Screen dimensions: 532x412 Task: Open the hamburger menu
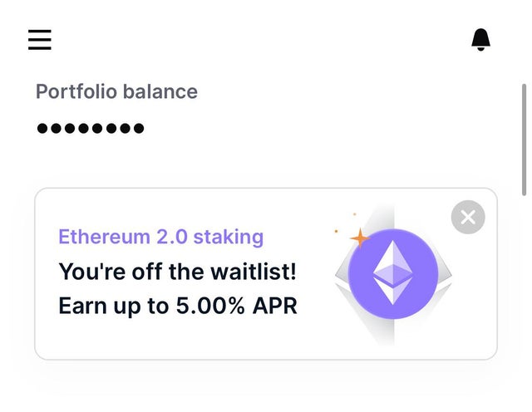pyautogui.click(x=40, y=40)
